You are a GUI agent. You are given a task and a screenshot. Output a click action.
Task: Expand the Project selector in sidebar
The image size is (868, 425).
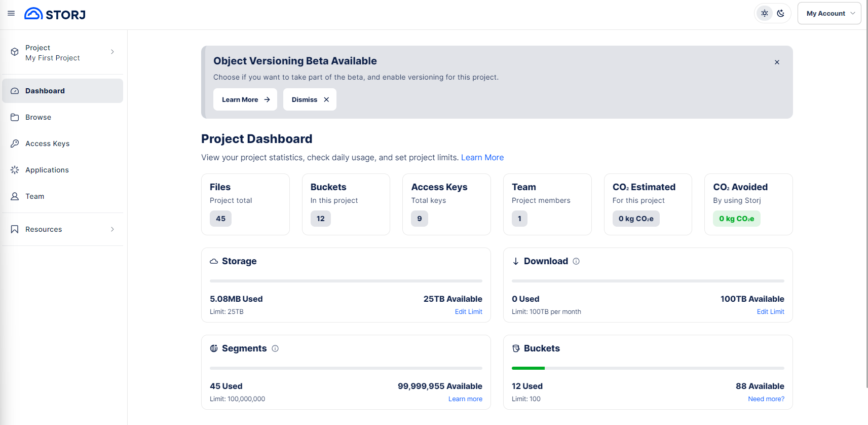tap(63, 52)
